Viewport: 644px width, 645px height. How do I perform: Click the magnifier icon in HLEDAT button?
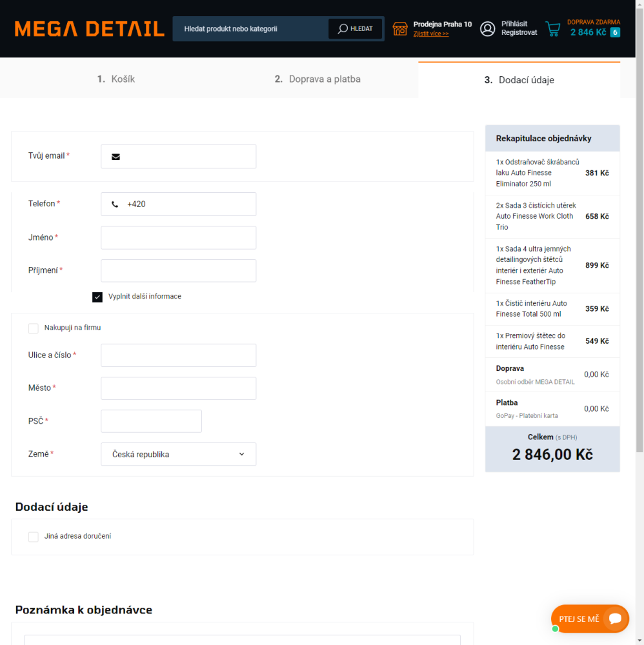coord(343,28)
